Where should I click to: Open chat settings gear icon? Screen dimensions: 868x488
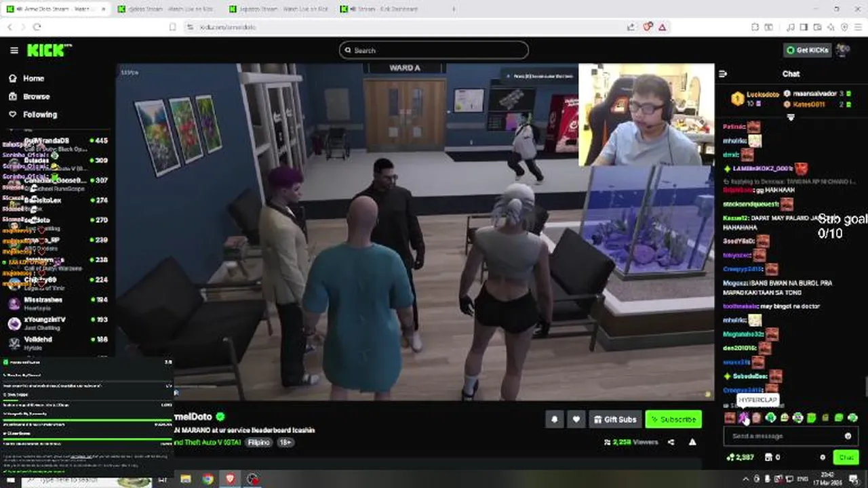tap(823, 457)
